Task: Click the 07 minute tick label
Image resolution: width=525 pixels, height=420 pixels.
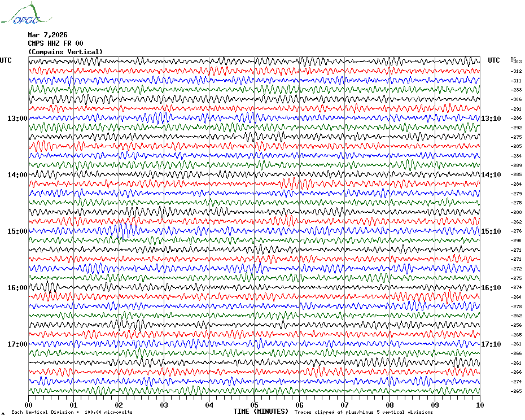Action: pyautogui.click(x=344, y=405)
